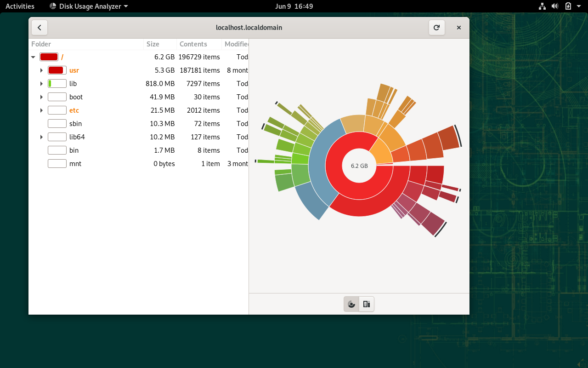Switch to treemap chart view
The image size is (588, 368).
(x=366, y=304)
